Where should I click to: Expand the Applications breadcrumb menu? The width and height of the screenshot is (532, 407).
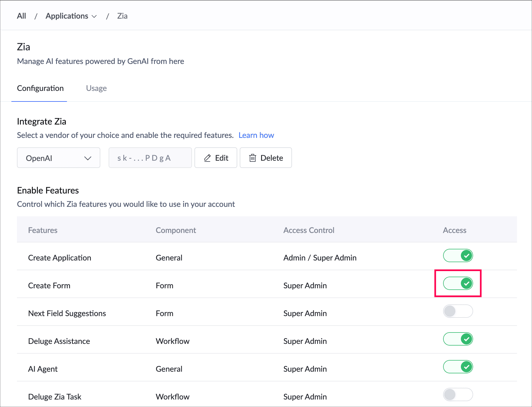point(67,16)
